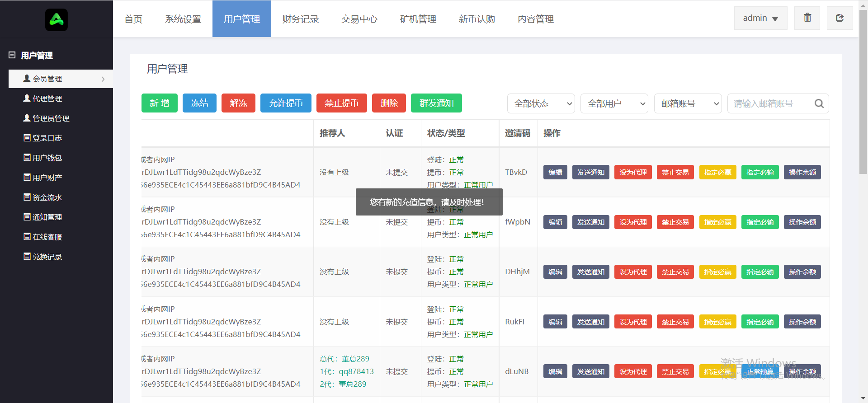Click 发送通知 in the DHhjM row
868x403 pixels.
[591, 272]
